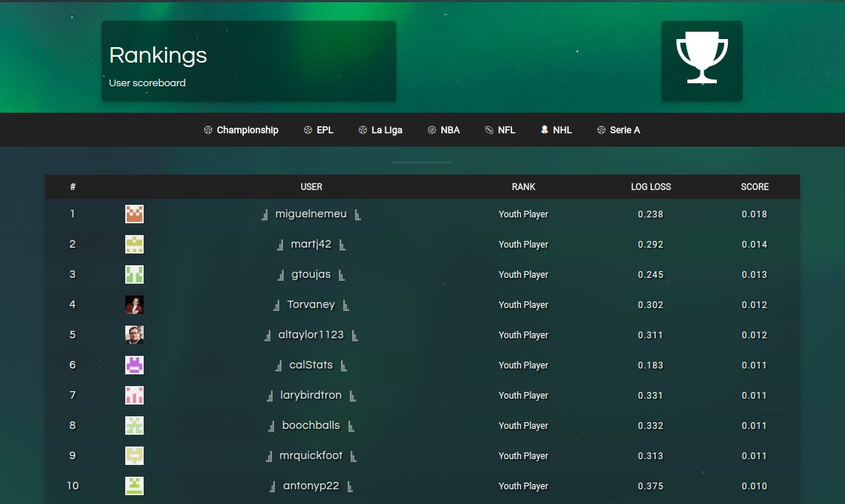This screenshot has height=504, width=845.
Task: Click the chart icon right of antonyp22
Action: point(351,486)
